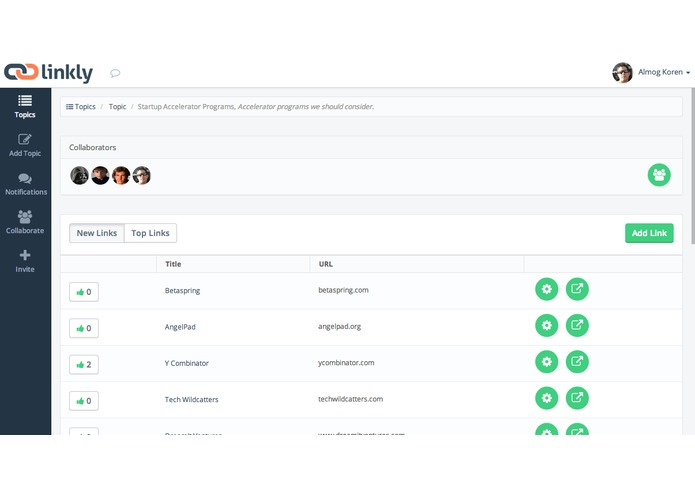
Task: Upvote the AngelPad link
Action: (84, 328)
